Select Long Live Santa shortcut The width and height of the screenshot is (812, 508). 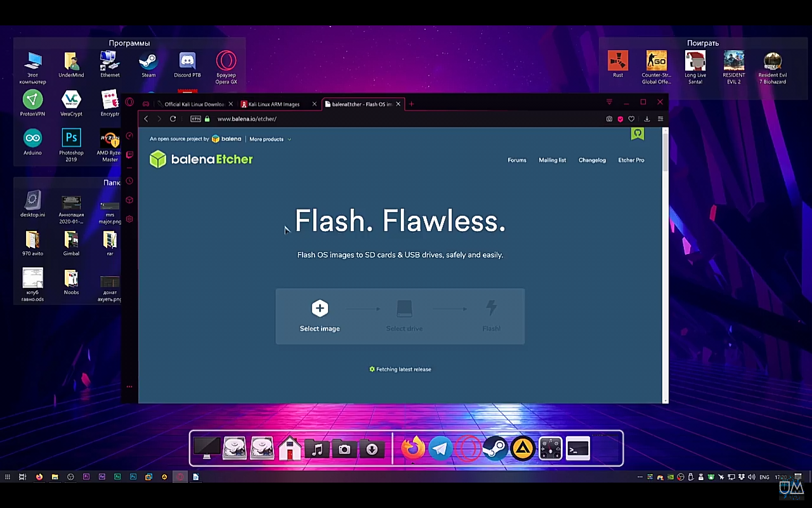[x=695, y=67]
